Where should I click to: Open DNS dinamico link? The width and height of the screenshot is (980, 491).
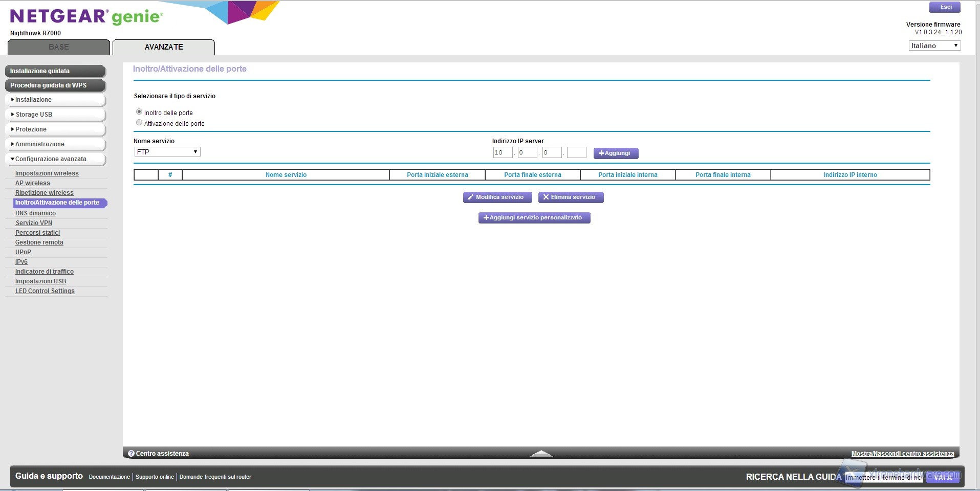pos(35,213)
